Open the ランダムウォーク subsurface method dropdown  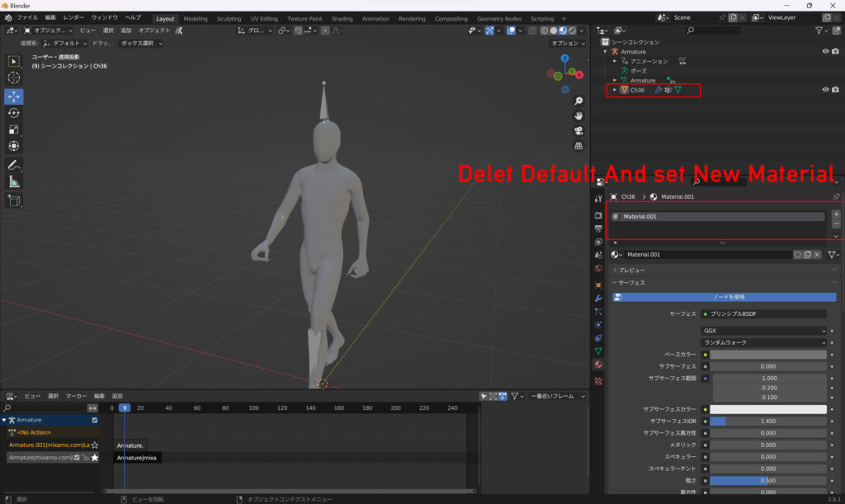click(763, 342)
